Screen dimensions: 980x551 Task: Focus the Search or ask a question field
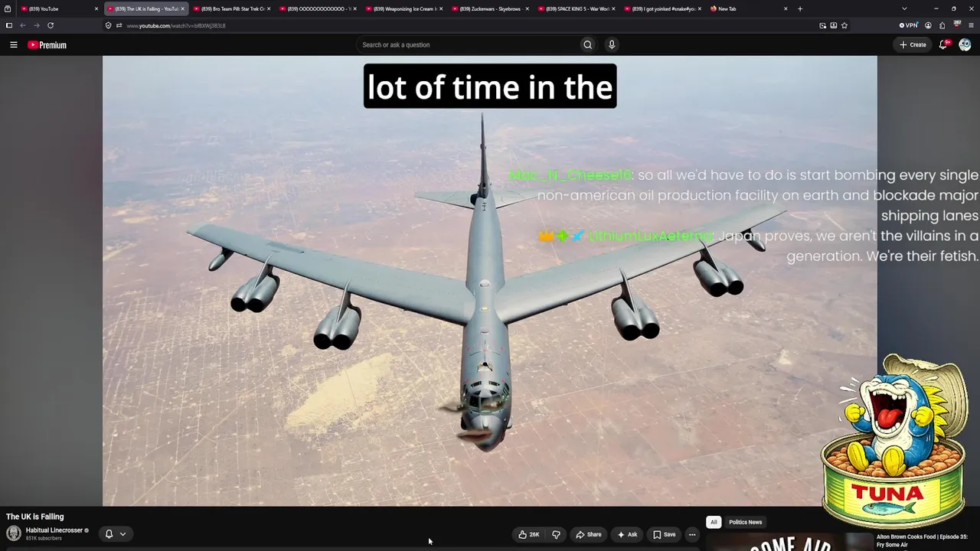(469, 45)
